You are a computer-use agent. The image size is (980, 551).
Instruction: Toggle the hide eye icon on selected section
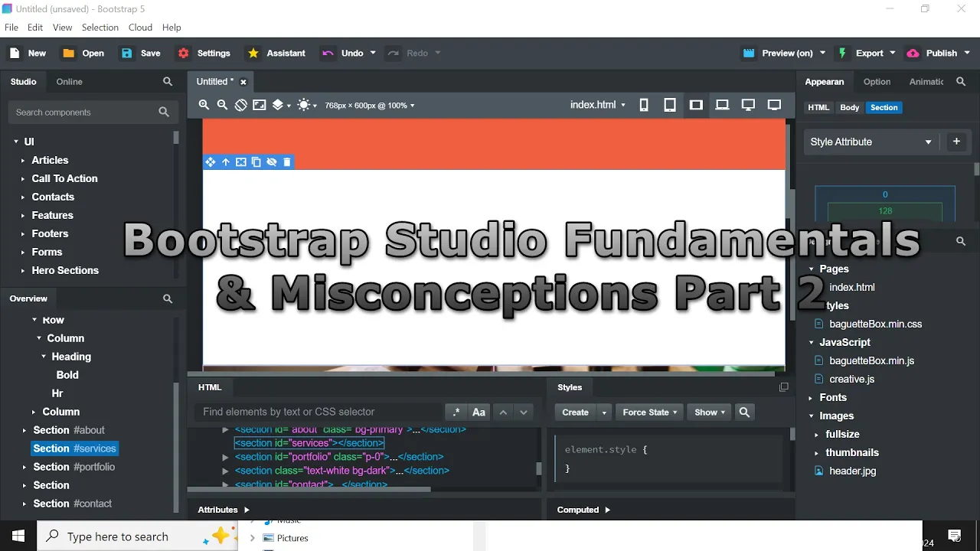pyautogui.click(x=272, y=162)
